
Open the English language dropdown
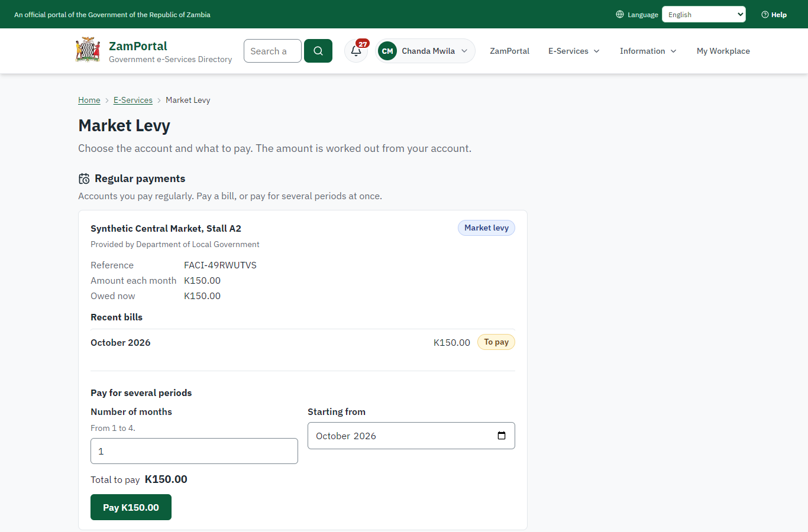click(704, 14)
